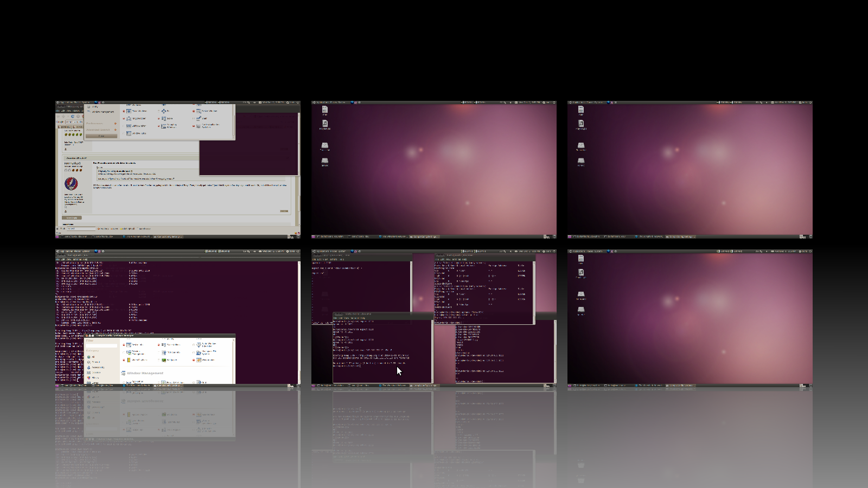Click the browser Reload button
Viewport: 868px width, 488px height.
(73, 117)
